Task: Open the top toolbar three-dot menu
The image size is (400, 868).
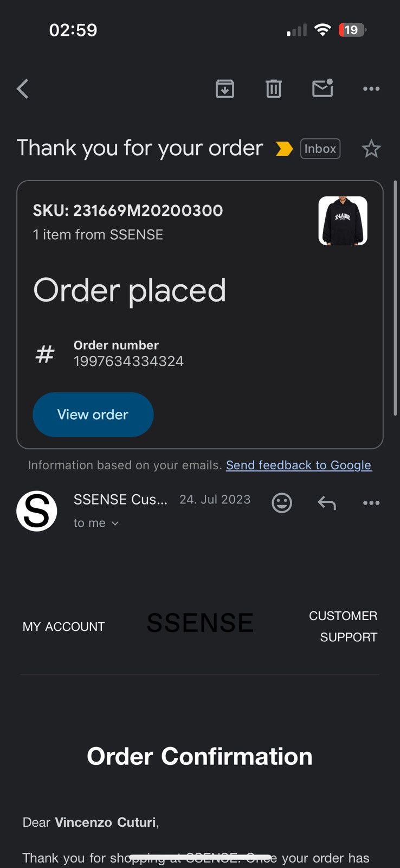Action: pos(371,88)
